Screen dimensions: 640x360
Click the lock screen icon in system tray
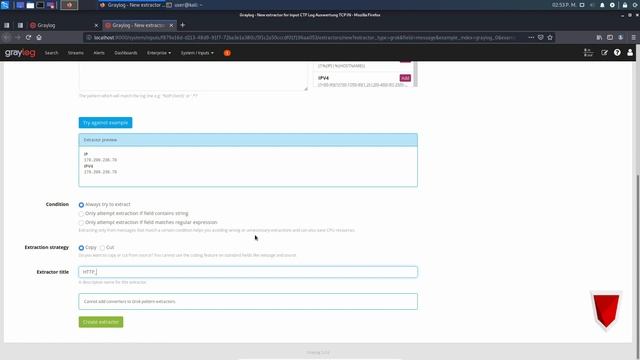tap(625, 5)
